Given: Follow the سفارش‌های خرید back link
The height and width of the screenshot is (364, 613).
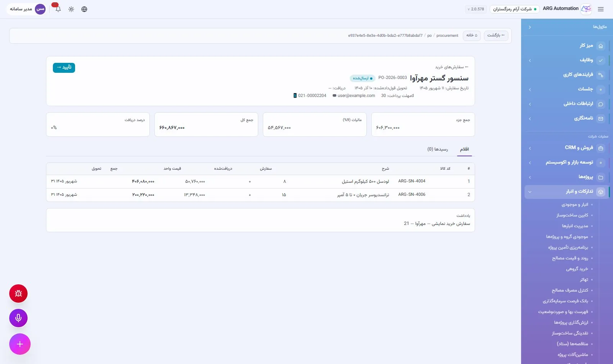Looking at the screenshot, I should coord(452,67).
